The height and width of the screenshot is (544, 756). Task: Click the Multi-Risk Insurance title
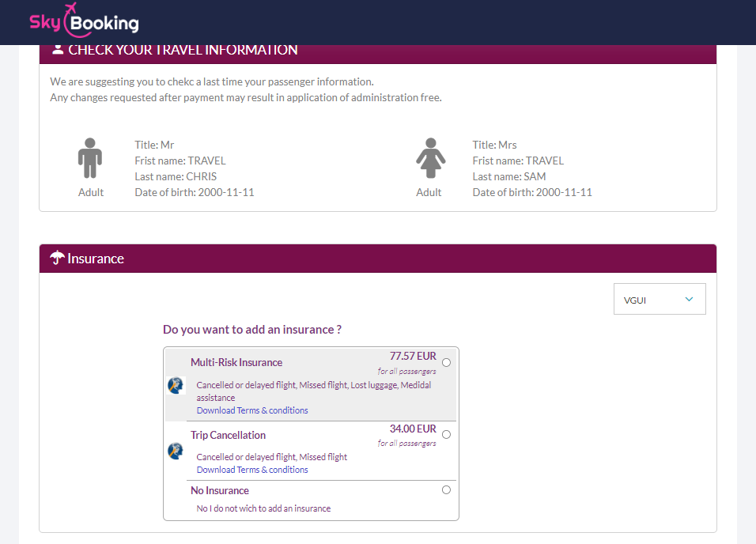pyautogui.click(x=236, y=362)
